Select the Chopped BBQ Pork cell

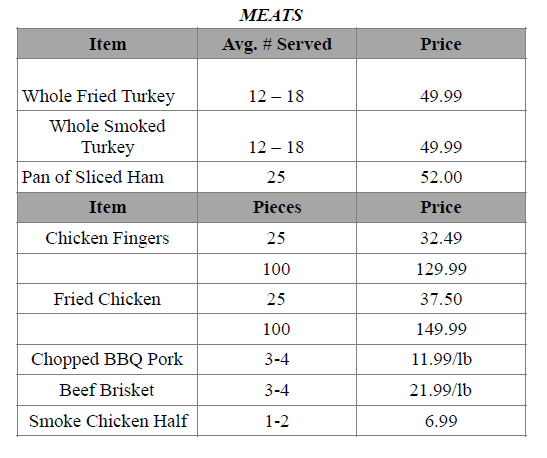[x=107, y=359]
